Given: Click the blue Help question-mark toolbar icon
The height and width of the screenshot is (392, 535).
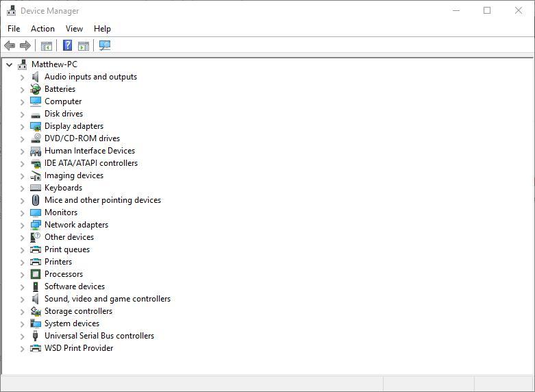Looking at the screenshot, I should [68, 45].
